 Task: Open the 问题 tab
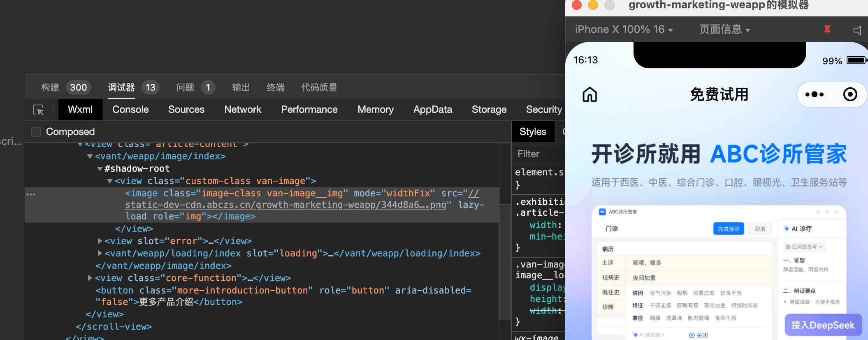(195, 87)
